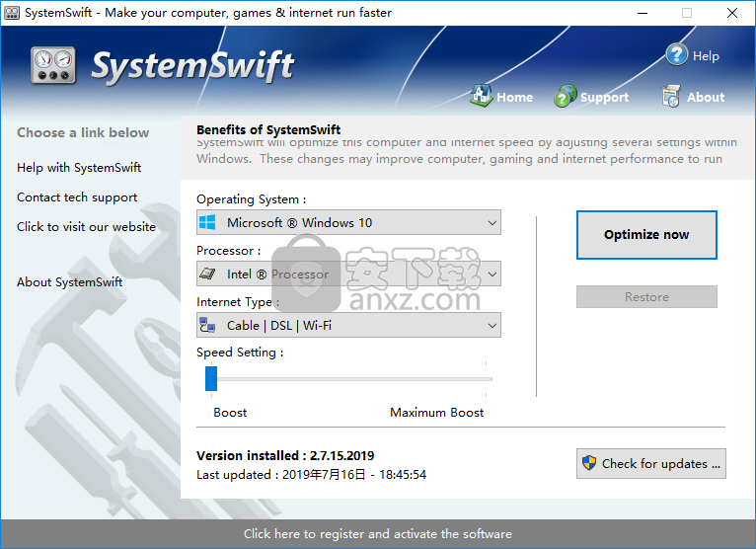The width and height of the screenshot is (756, 549).
Task: Click the Restore button
Action: point(646,296)
